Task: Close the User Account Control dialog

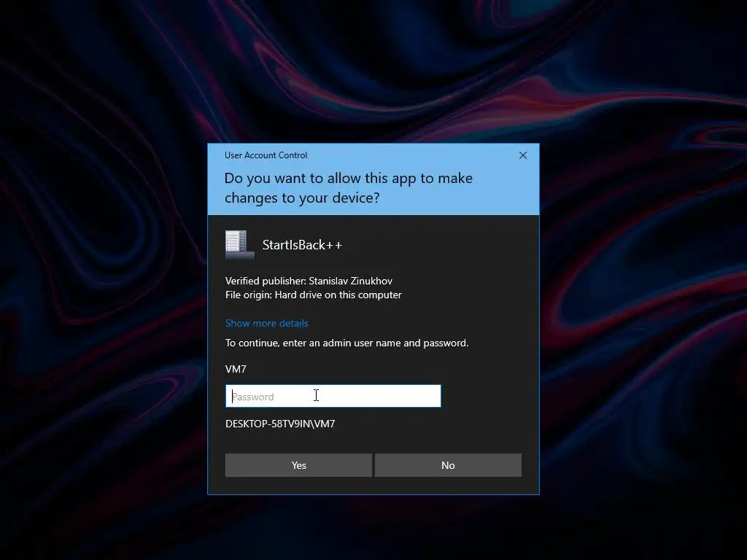Action: [522, 155]
